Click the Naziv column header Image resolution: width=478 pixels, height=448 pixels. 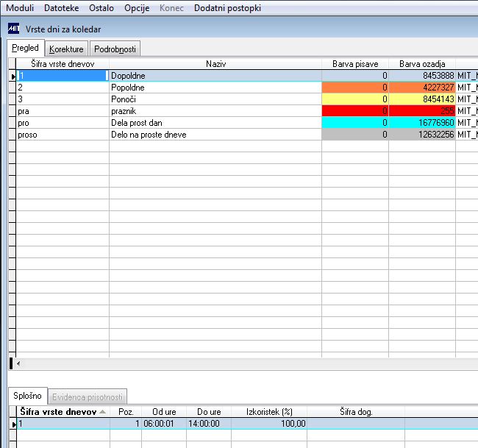click(215, 64)
